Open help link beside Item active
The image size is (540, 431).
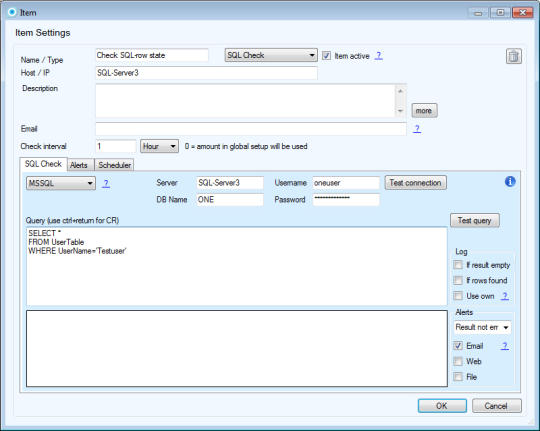pos(378,55)
